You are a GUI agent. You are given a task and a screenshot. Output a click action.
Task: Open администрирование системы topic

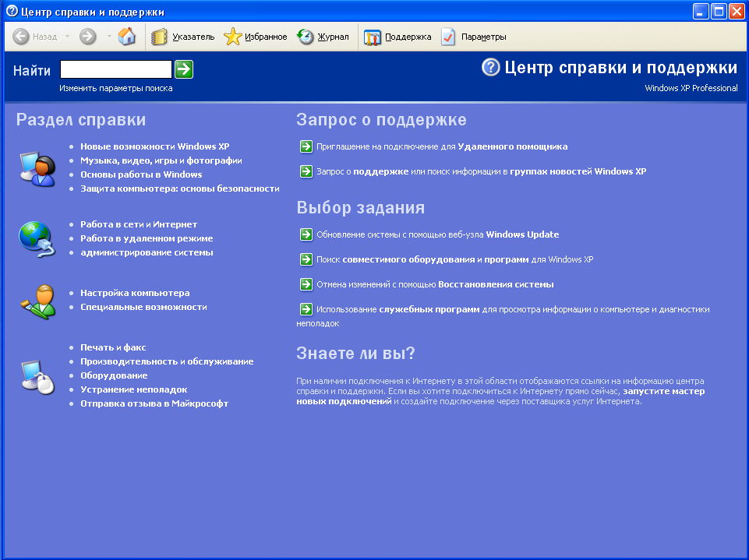147,252
